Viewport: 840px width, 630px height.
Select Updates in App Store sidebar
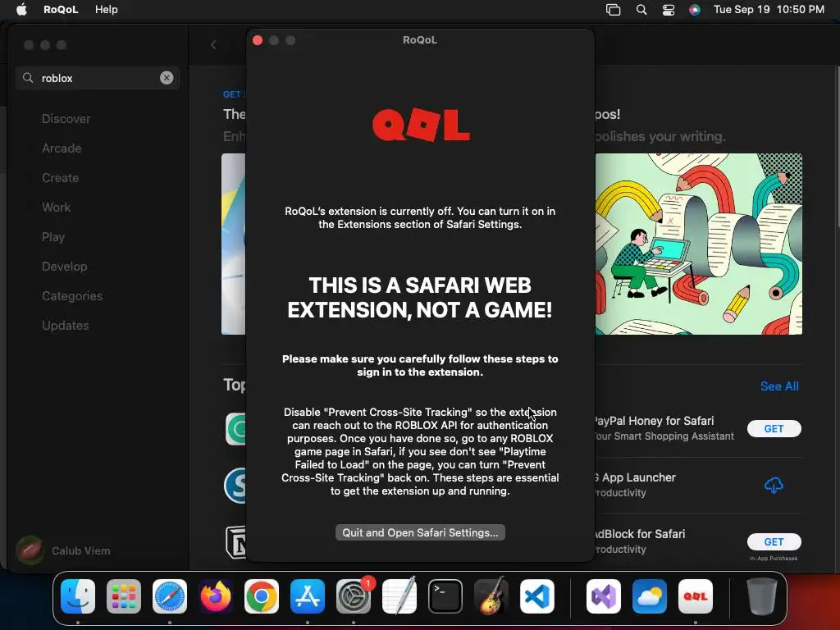tap(66, 325)
